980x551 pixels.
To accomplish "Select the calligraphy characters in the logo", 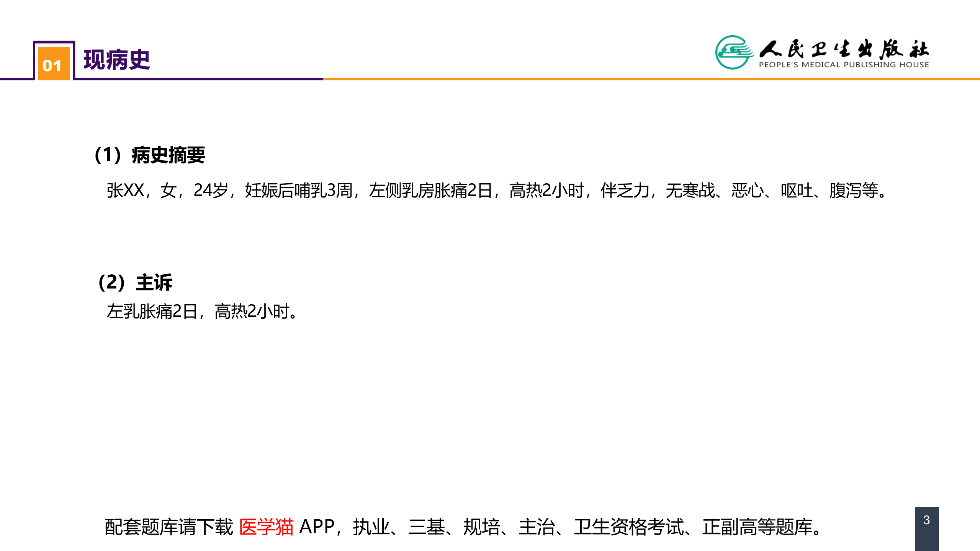I will pos(848,50).
